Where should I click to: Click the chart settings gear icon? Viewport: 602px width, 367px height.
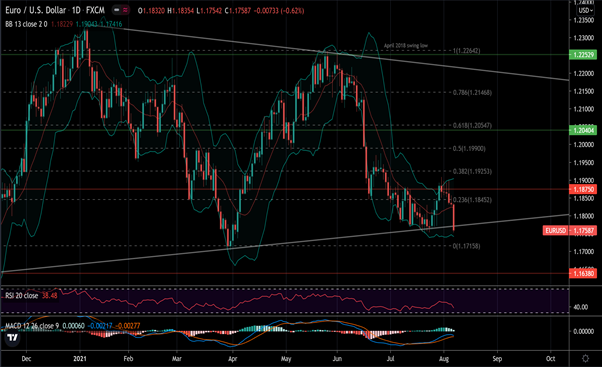585,358
